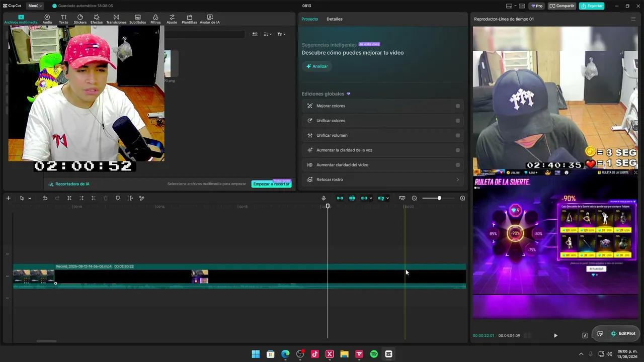Open Microsoft Edge from the taskbar
The height and width of the screenshot is (362, 644).
pos(285,354)
